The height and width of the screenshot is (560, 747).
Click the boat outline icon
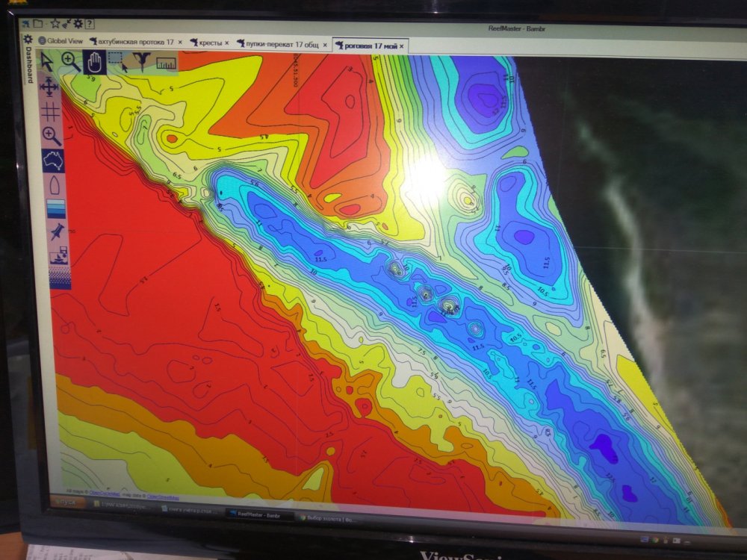[x=54, y=184]
